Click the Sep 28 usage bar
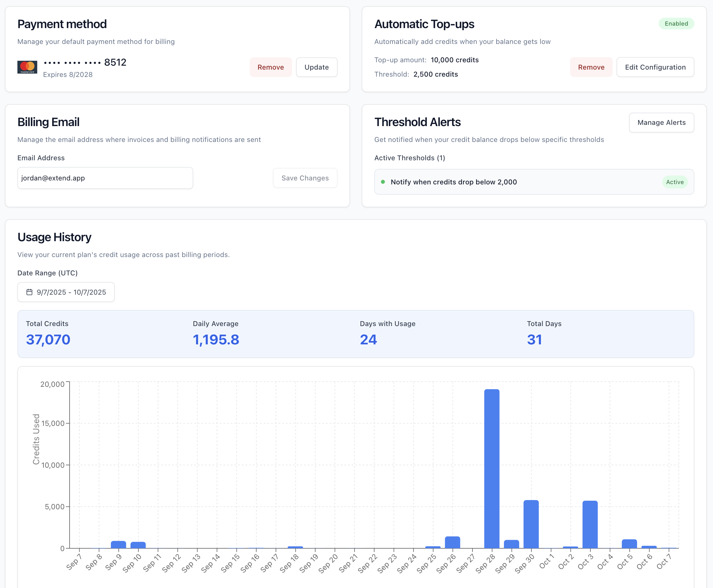The image size is (713, 588). point(492,469)
